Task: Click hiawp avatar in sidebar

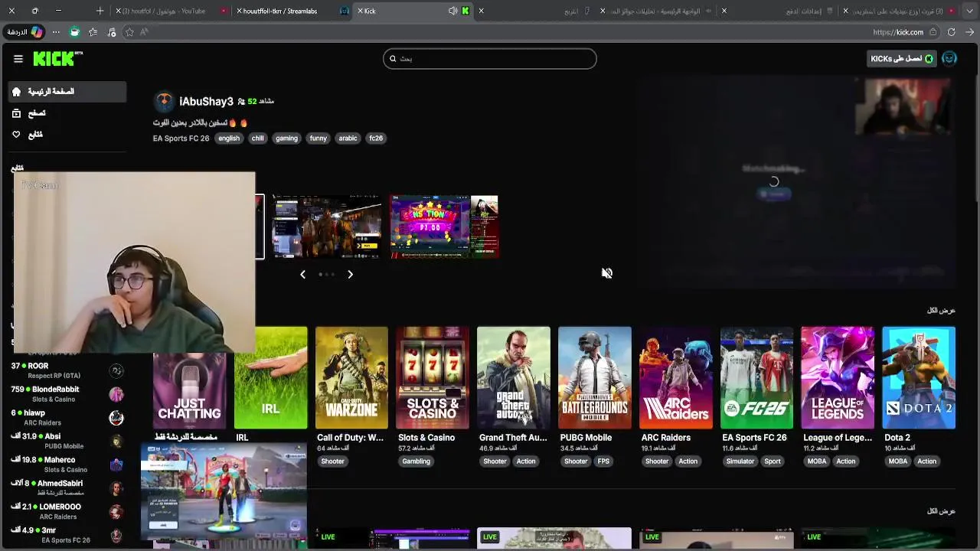Action: pos(116,418)
